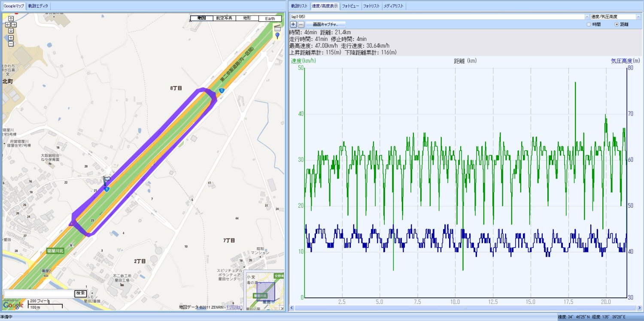The height and width of the screenshot is (321, 644).
Task: Pan the map right with arrow button
Action: 13,24
